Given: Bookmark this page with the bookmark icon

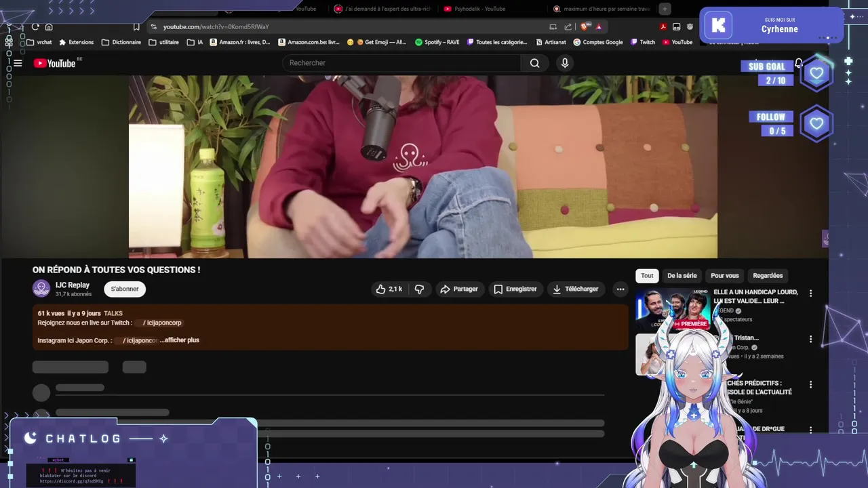Looking at the screenshot, I should pos(136,26).
